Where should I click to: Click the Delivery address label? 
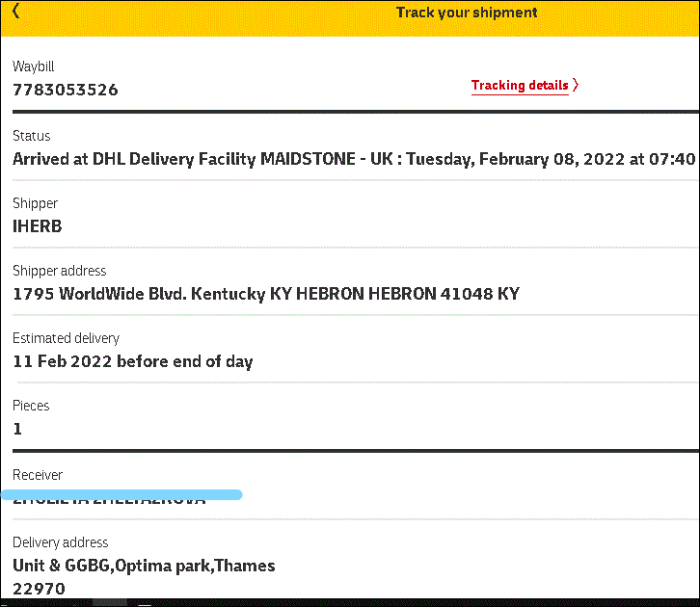tap(60, 542)
